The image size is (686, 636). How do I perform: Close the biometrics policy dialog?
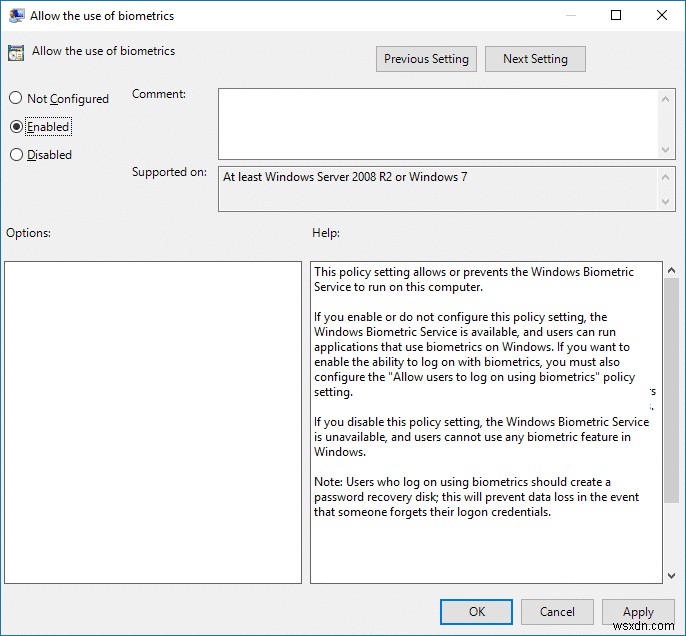pyautogui.click(x=662, y=15)
